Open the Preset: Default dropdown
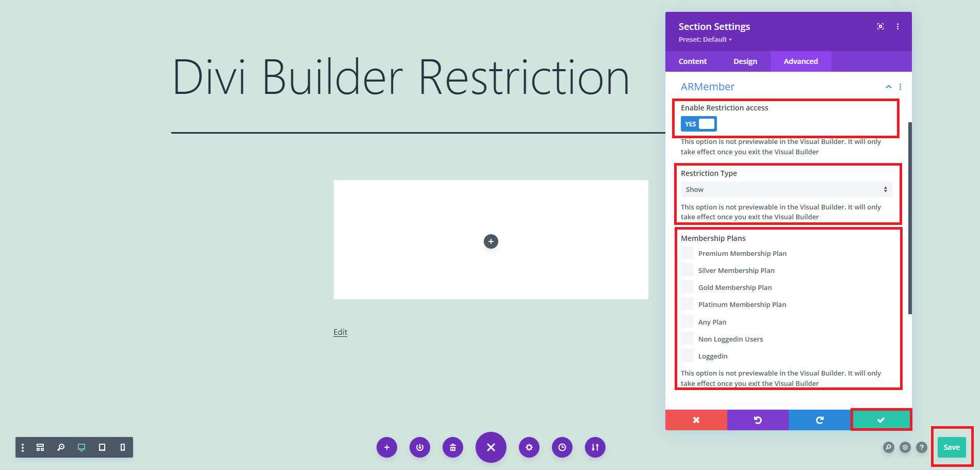Screen dimensions: 980x470 pyautogui.click(x=705, y=40)
